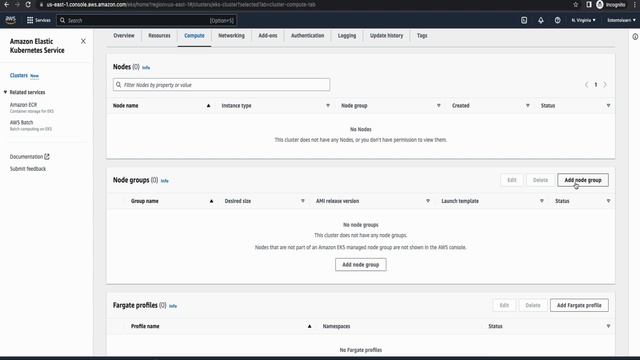
Task: Sort by Instance type column arrow
Action: pos(328,106)
